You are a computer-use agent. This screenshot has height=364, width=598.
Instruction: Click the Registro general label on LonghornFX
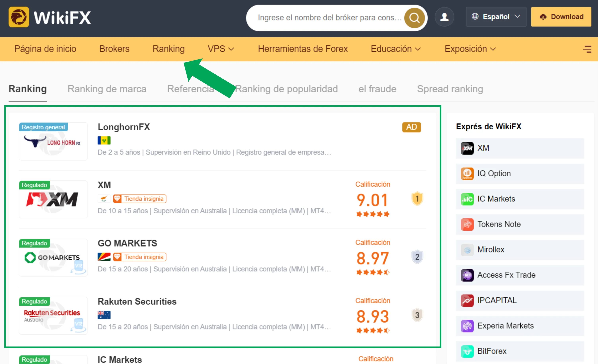pyautogui.click(x=43, y=127)
